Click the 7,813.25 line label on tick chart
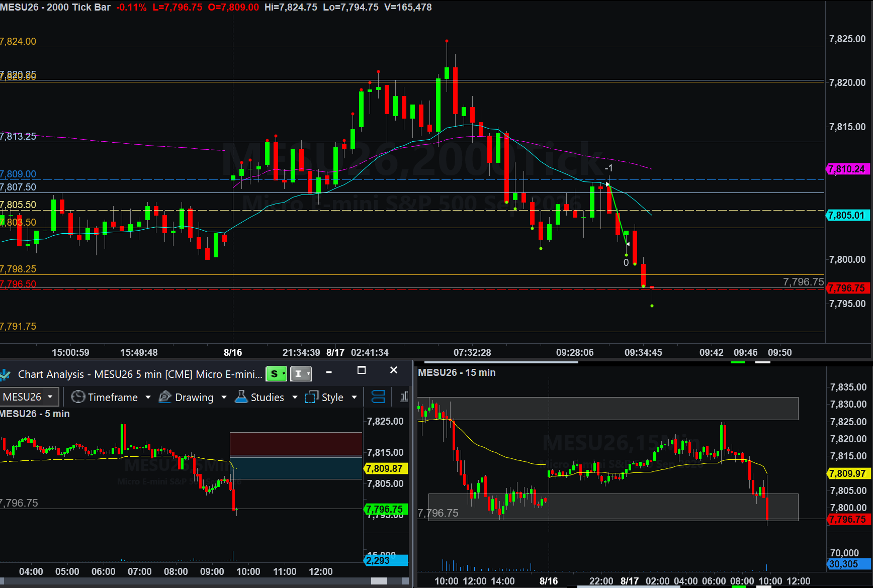Screen dimensions: 873x588 18,137
